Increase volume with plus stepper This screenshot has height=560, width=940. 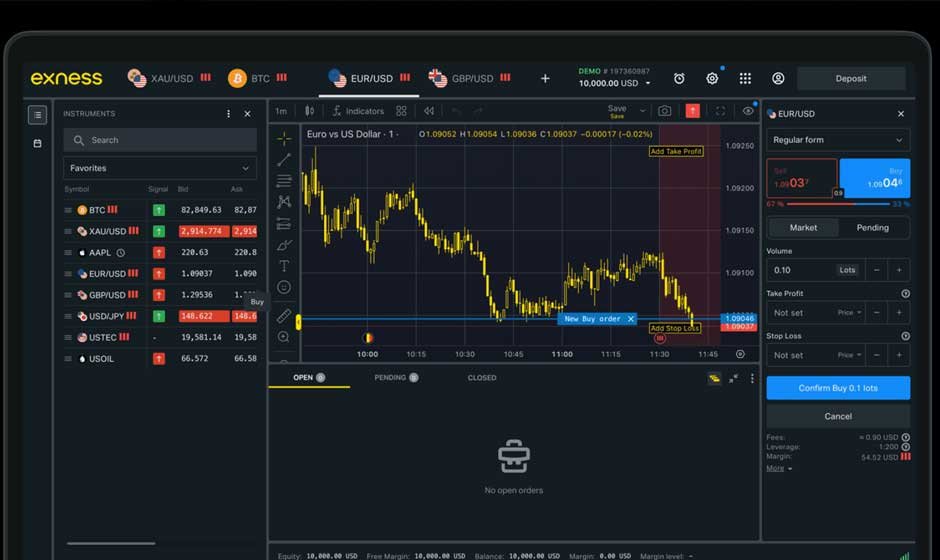tap(899, 270)
